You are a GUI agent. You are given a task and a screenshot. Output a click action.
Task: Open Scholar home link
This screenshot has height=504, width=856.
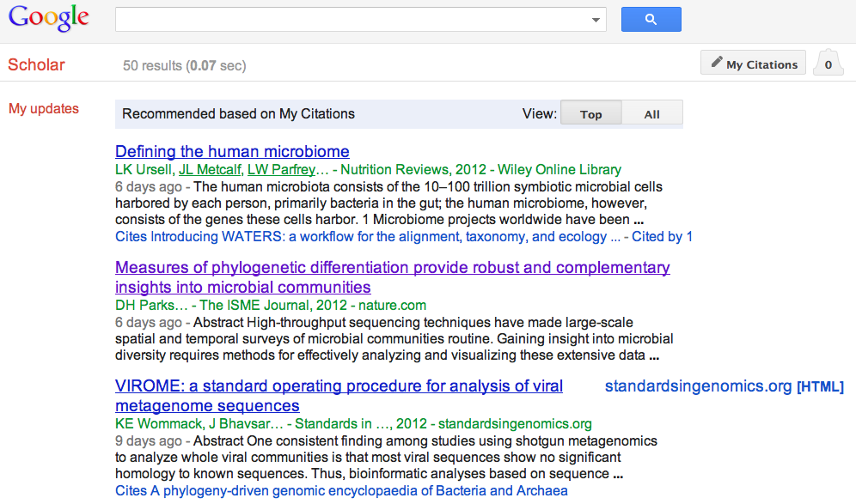pyautogui.click(x=37, y=65)
